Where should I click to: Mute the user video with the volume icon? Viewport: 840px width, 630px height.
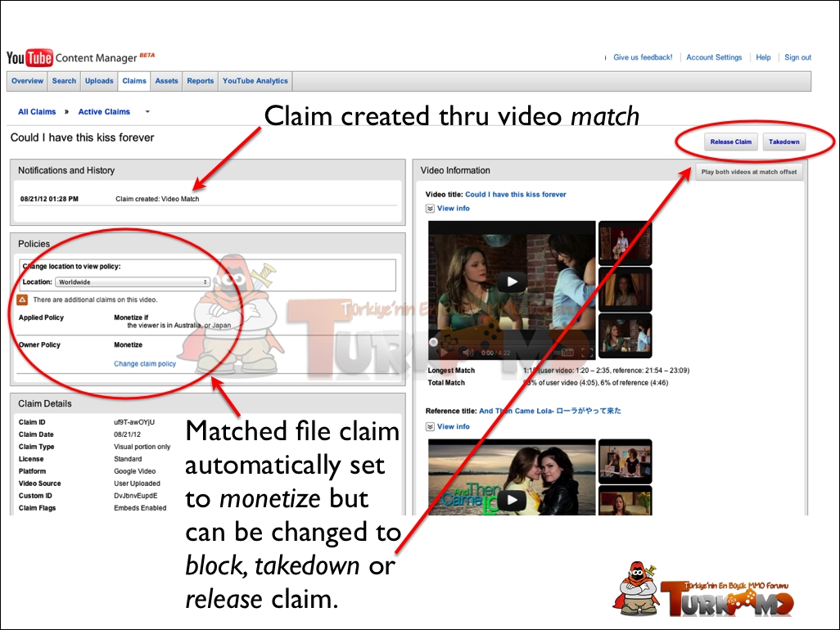tap(467, 353)
